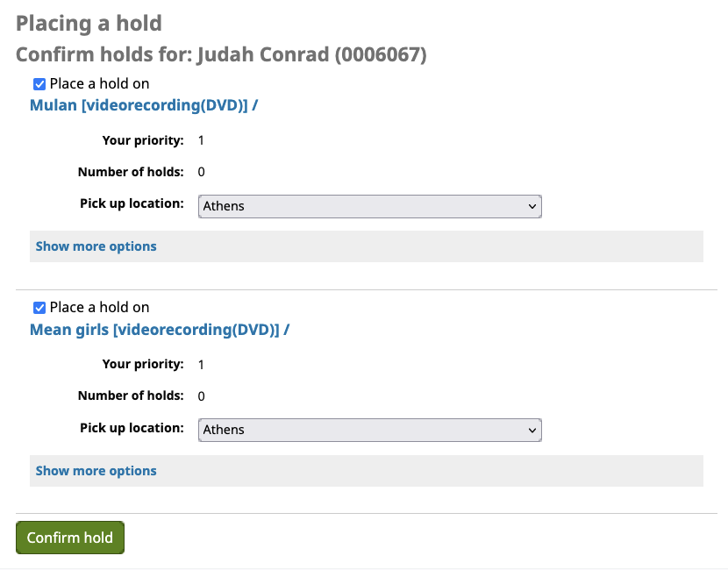Expand Show more options under Mean girls
The width and height of the screenshot is (728, 570).
96,471
